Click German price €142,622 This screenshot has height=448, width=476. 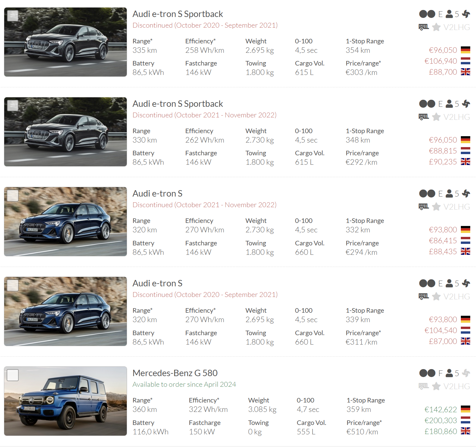(441, 409)
